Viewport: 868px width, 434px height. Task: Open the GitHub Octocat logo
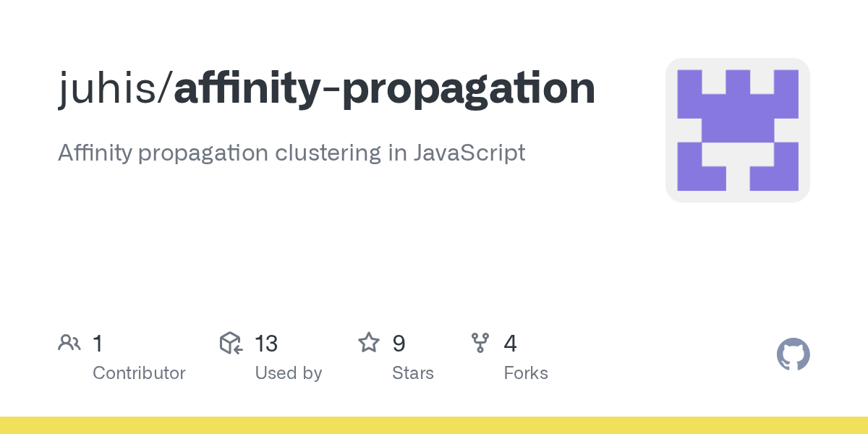tap(793, 355)
